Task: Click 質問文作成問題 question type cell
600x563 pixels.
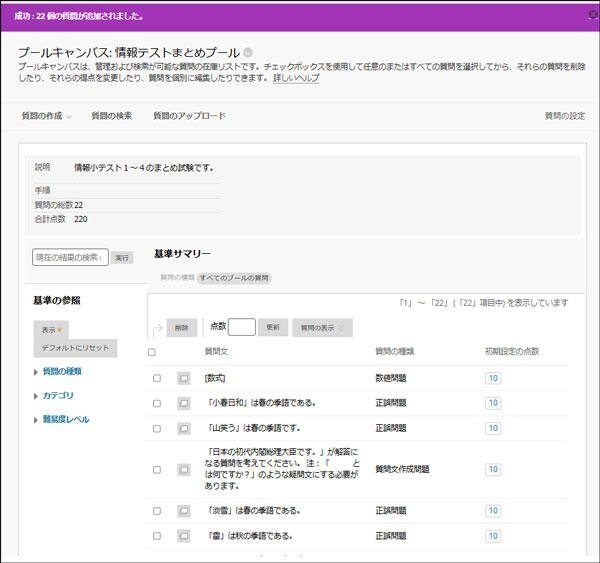Action: point(402,469)
